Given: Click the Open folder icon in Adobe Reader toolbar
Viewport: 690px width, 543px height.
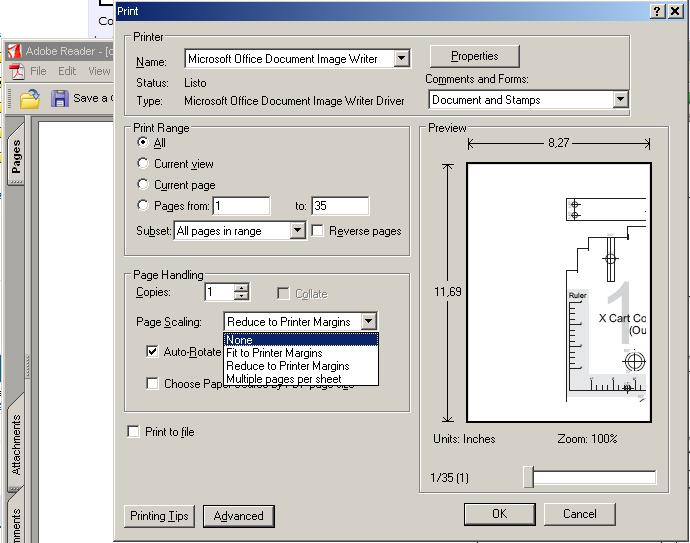Looking at the screenshot, I should [30, 98].
